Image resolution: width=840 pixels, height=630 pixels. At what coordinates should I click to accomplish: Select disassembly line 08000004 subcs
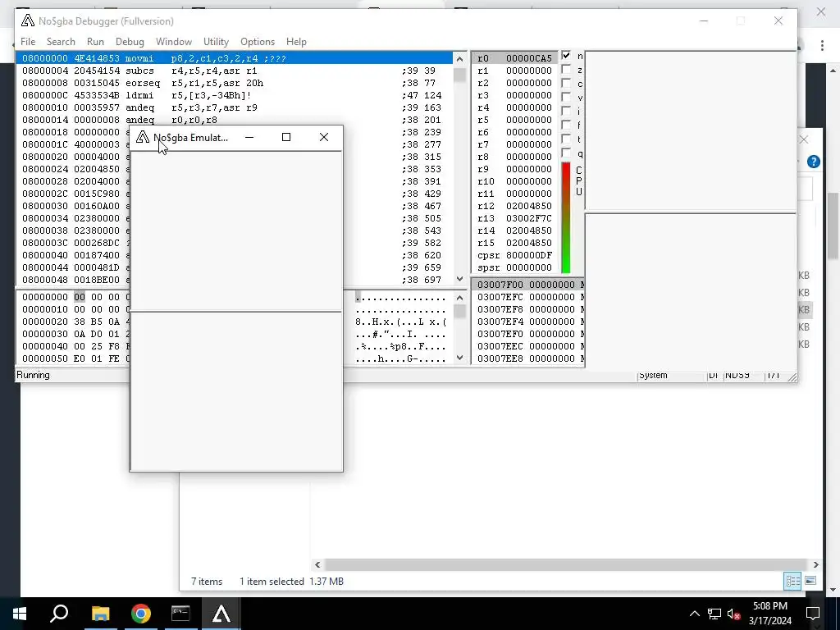pos(234,71)
